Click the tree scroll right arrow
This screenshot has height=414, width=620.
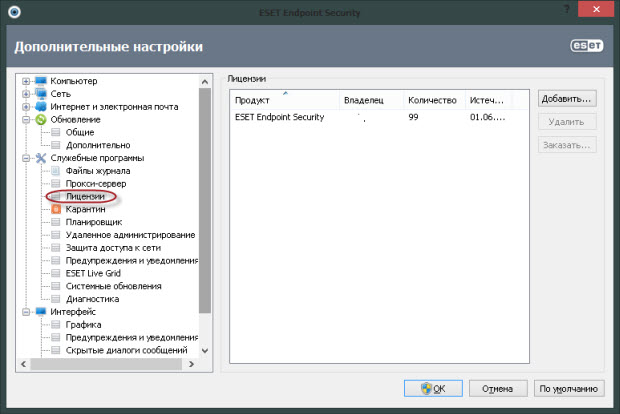pyautogui.click(x=192, y=364)
